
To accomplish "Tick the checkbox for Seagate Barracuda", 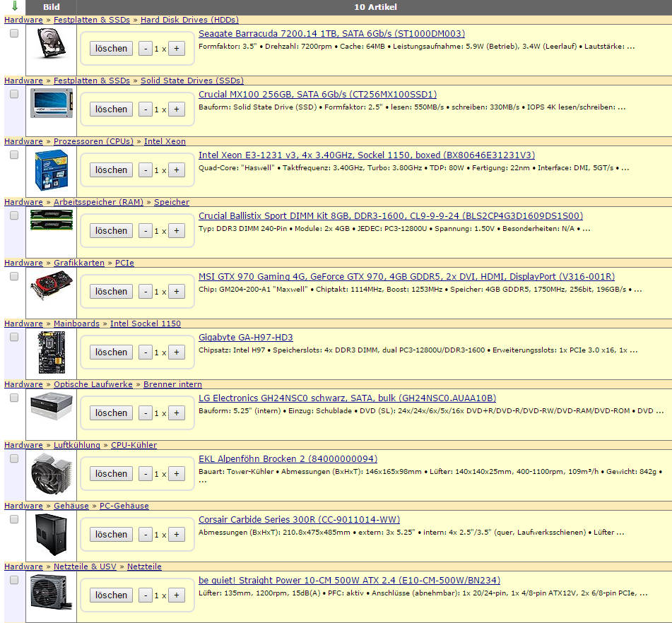I will [x=14, y=33].
